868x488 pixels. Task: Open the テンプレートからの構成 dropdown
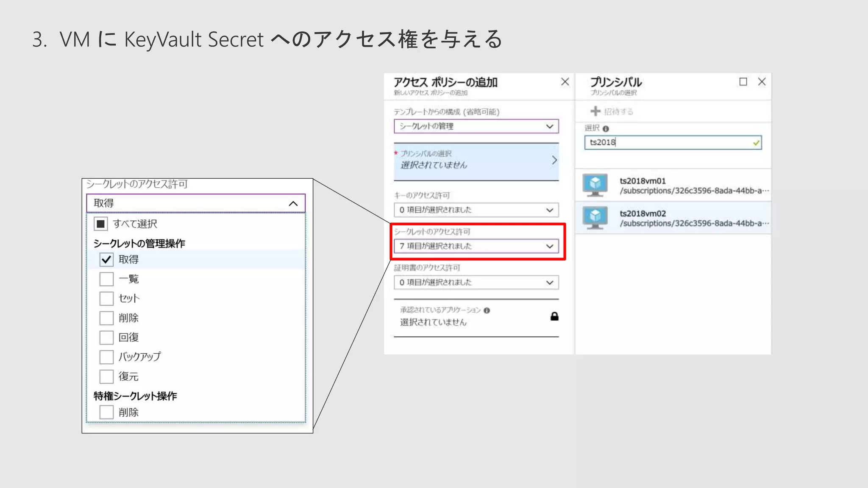476,126
